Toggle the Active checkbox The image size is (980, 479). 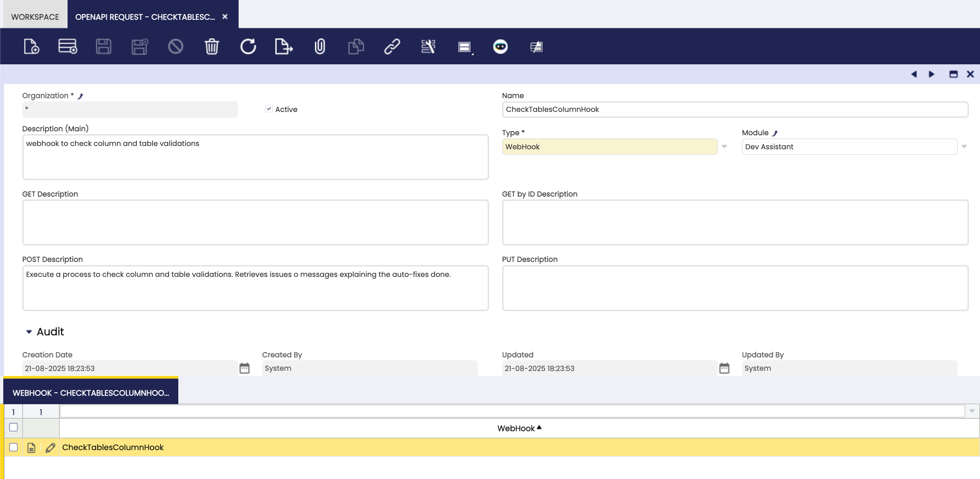[x=269, y=109]
